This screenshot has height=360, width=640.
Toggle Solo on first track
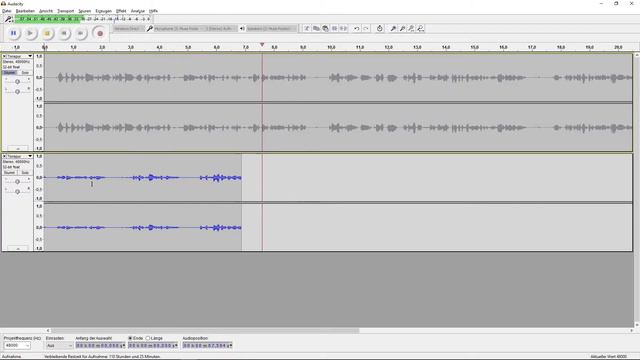click(25, 73)
